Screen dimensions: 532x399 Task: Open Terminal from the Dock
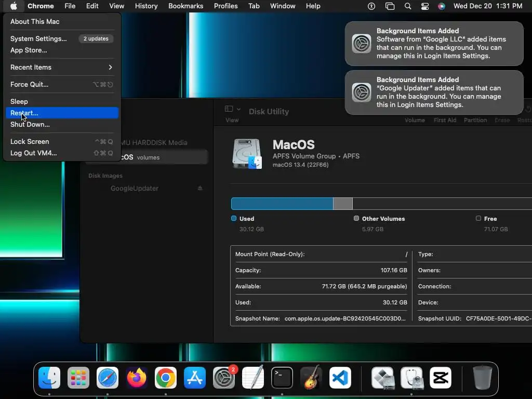[x=282, y=378]
